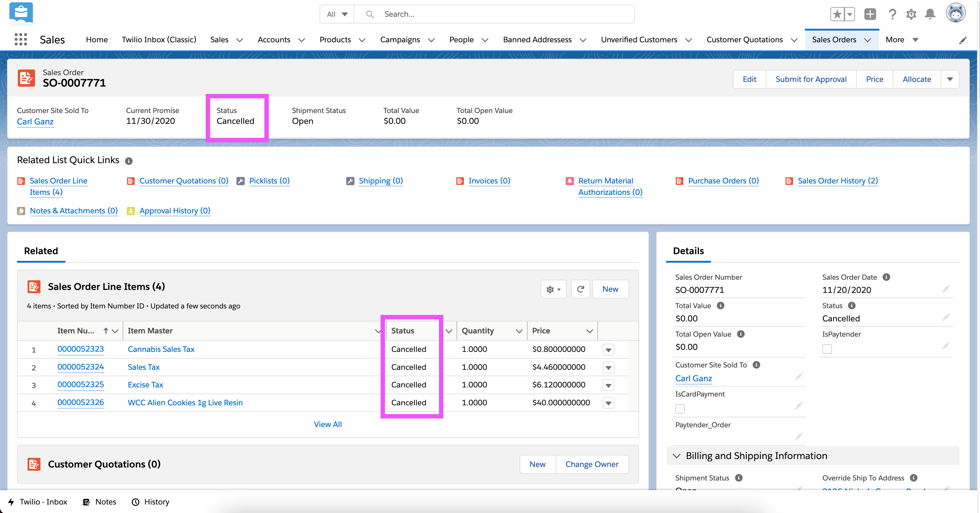Edit the Carl Ganz Customer Site pencil
The height and width of the screenshot is (513, 980).
click(799, 377)
